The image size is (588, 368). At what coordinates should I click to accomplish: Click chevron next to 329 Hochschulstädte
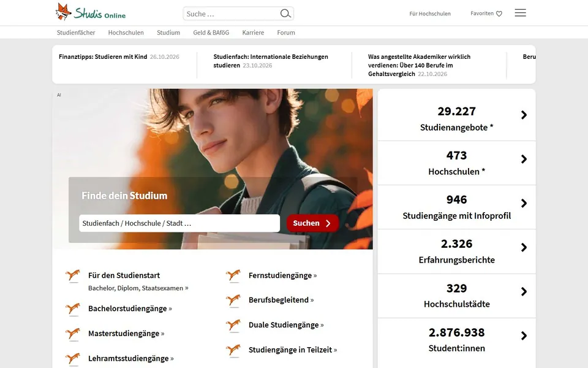(524, 291)
